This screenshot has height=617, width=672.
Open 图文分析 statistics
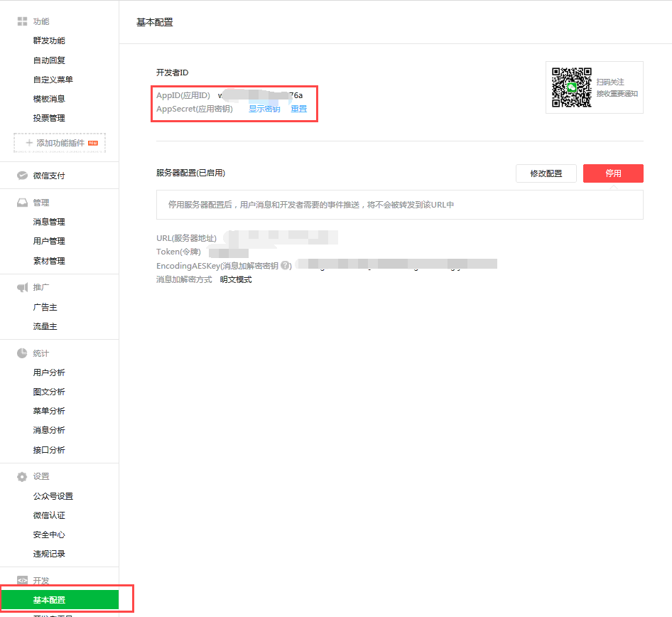[49, 392]
